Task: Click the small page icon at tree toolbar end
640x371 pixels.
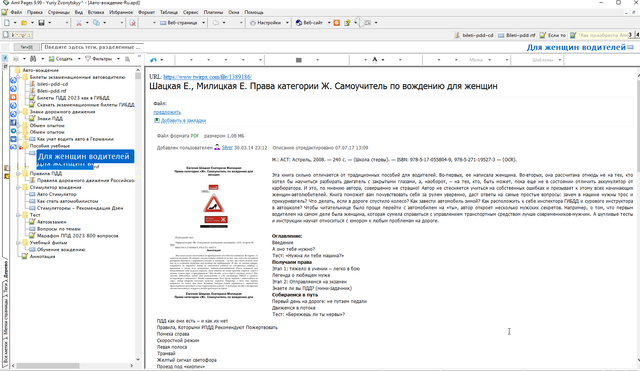Action: [127, 59]
